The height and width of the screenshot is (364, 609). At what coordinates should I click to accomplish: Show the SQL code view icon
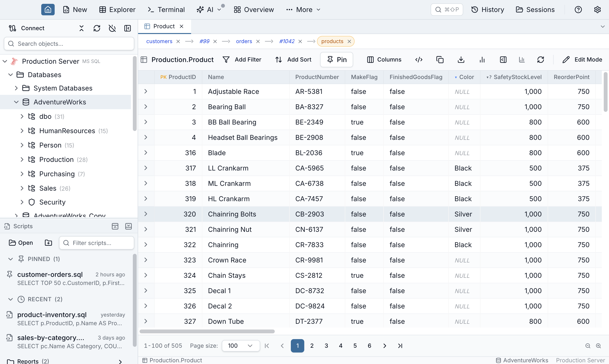[x=419, y=60]
